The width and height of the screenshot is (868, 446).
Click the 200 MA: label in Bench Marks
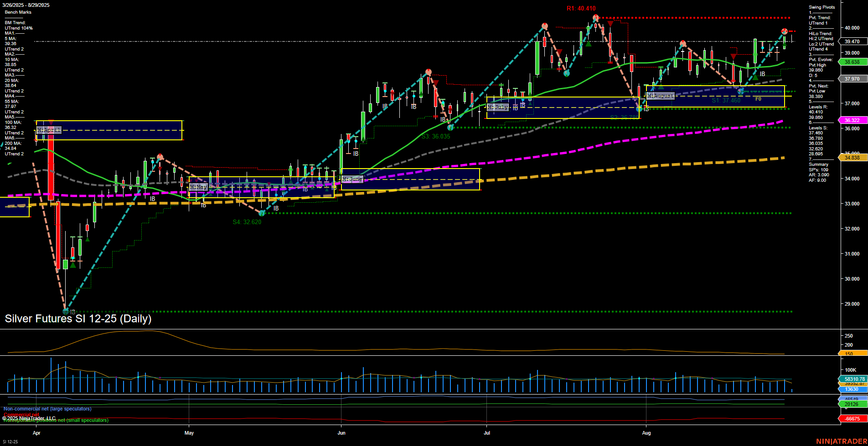click(x=13, y=144)
